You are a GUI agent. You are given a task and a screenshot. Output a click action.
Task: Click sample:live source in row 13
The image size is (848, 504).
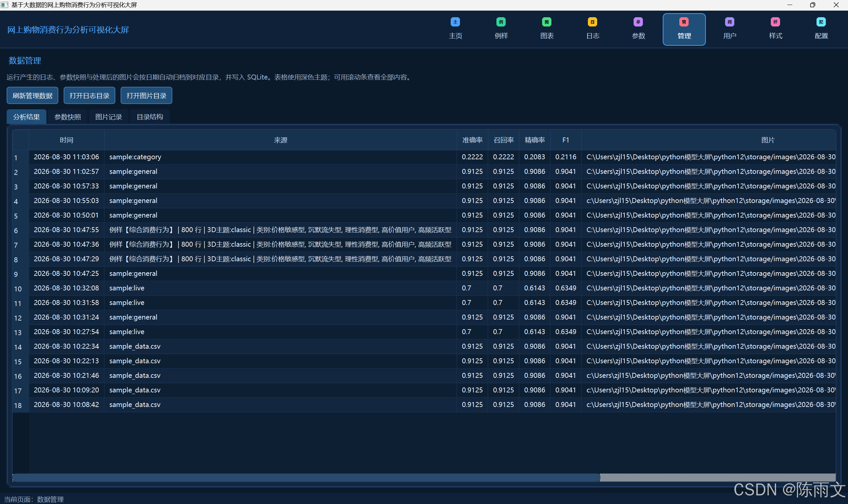tap(280, 332)
